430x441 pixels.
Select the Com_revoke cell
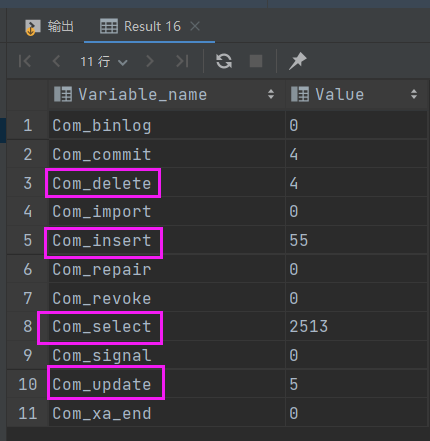click(x=167, y=298)
